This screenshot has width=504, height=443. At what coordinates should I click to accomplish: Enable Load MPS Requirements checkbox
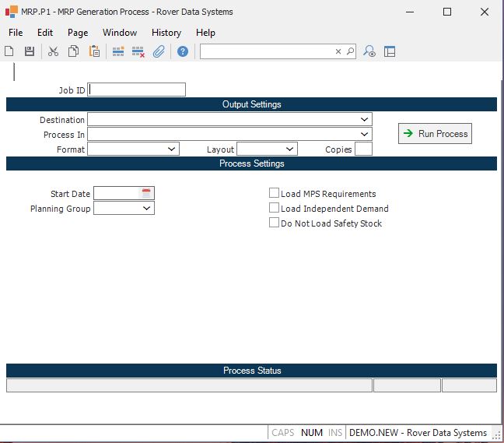point(274,193)
